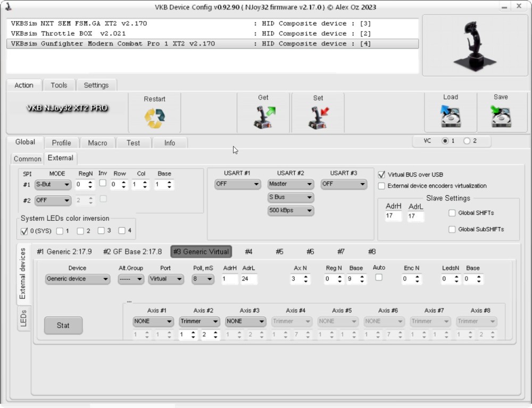Toggle SPI #1 Inv checkbox
This screenshot has height=408, width=532.
coord(103,183)
